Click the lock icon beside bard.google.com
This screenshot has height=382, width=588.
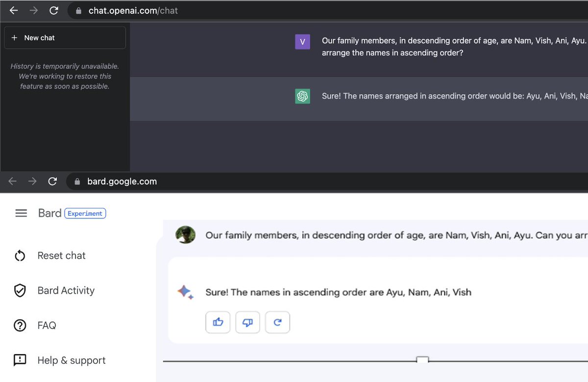(x=77, y=181)
